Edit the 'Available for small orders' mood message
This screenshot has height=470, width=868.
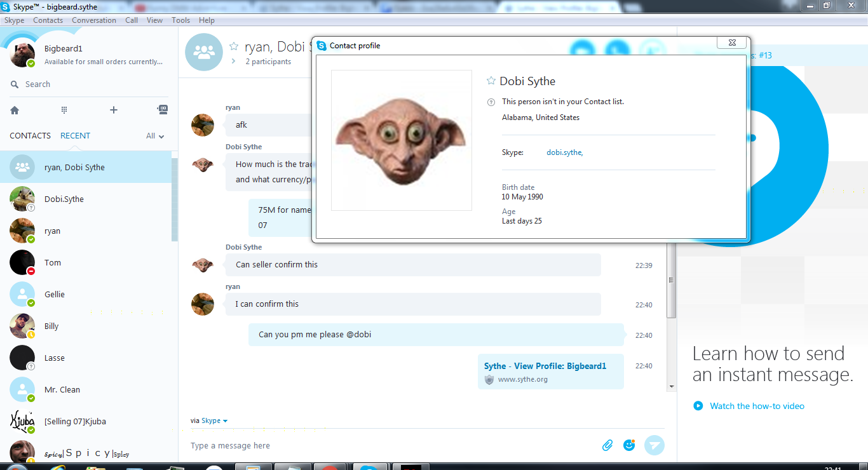point(104,62)
